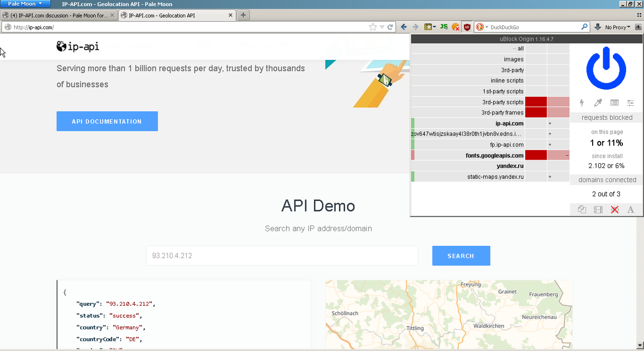Click local rule cell for static-maps.yandex.ru
Viewport: 644px width, 351px height.
[x=558, y=177]
